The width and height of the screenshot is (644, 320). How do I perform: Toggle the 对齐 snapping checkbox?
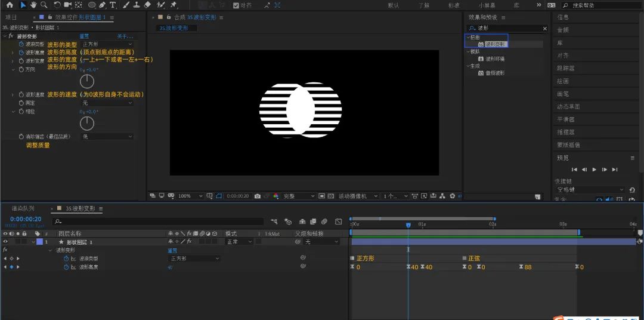pos(236,5)
